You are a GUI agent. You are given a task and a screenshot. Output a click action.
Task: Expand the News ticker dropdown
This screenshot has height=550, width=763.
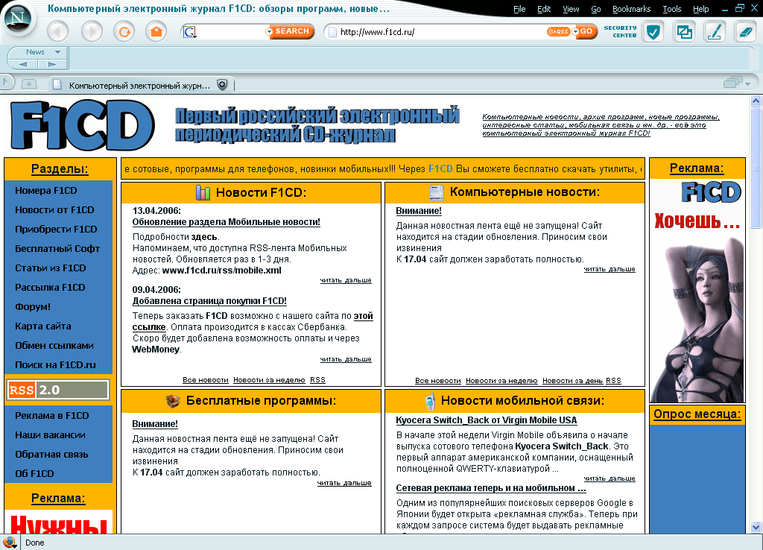pyautogui.click(x=57, y=52)
